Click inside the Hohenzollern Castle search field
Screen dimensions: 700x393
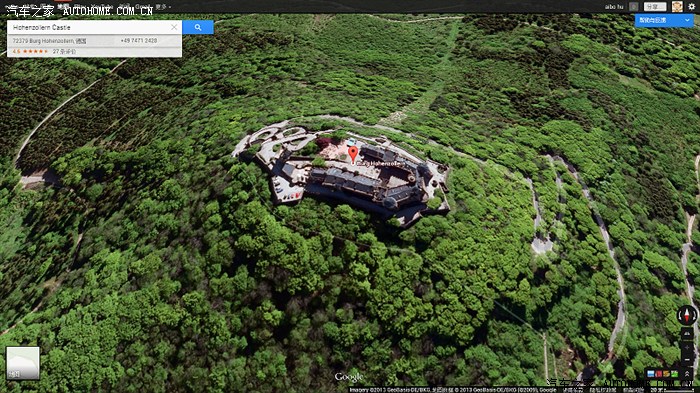[x=89, y=27]
